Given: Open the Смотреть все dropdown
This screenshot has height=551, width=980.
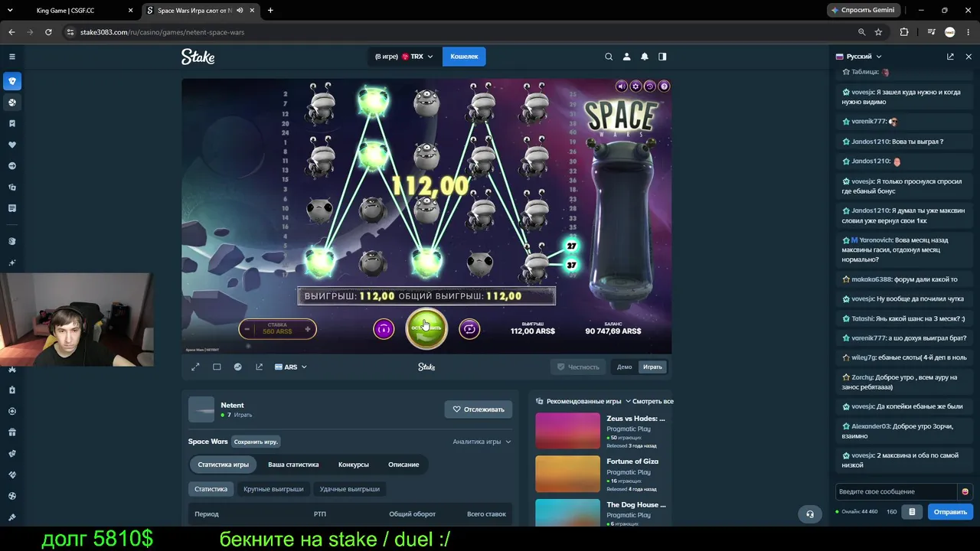Looking at the screenshot, I should point(649,401).
